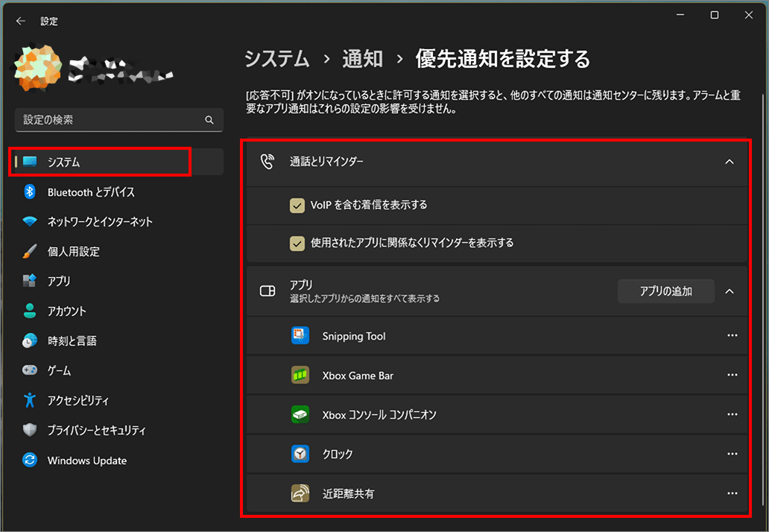Click the 時刻と言語 globe clock icon
769x532 pixels.
(x=30, y=341)
